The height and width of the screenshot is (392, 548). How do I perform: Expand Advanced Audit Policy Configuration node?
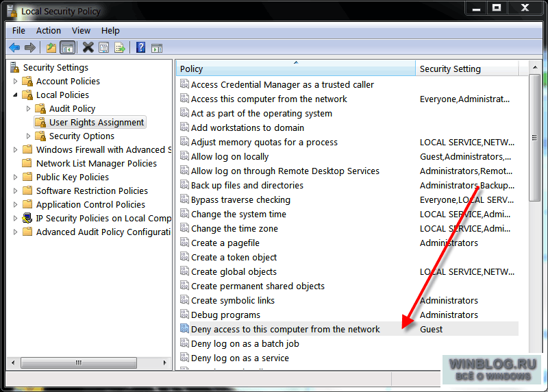[15, 232]
